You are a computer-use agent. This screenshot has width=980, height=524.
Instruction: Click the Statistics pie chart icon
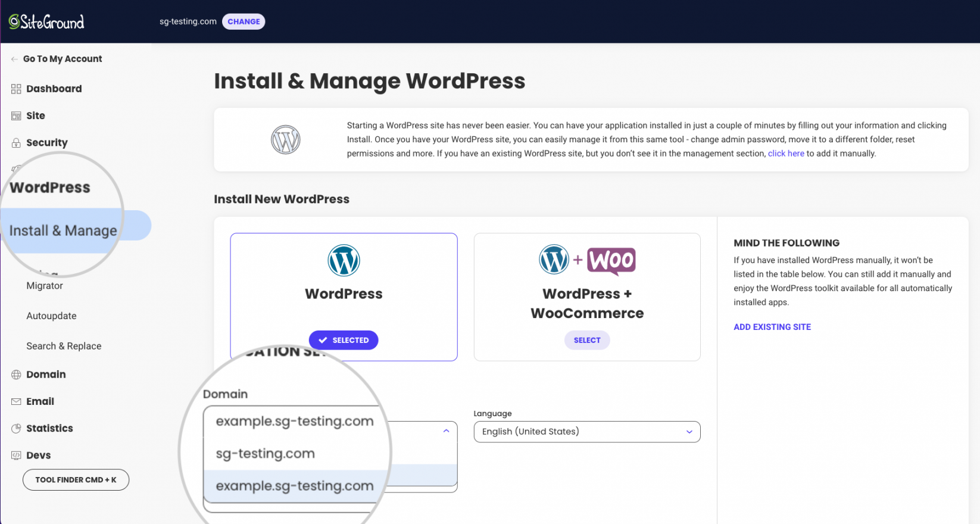[16, 428]
